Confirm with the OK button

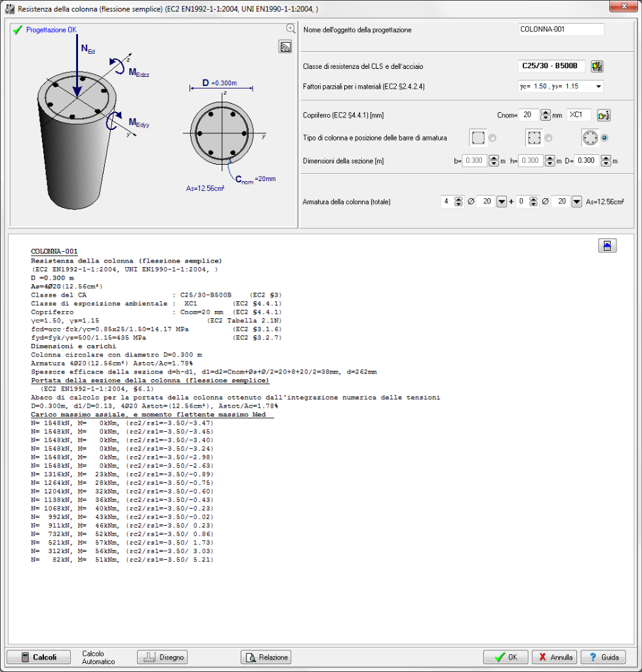click(506, 657)
